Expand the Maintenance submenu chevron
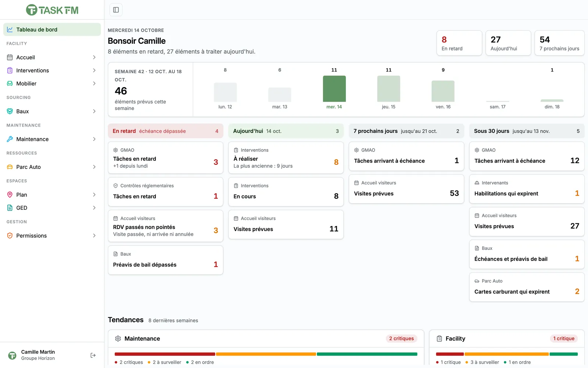Viewport: 588px width, 368px height. pyautogui.click(x=94, y=139)
